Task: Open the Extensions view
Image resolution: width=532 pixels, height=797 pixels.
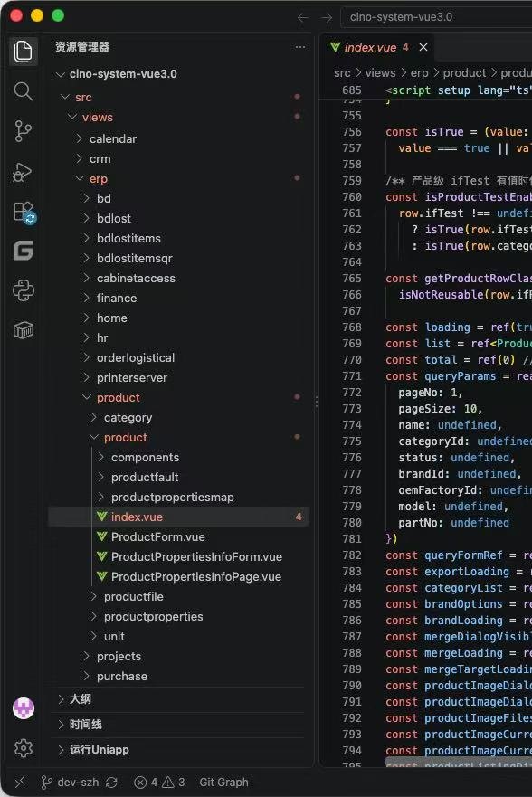Action: (23, 212)
